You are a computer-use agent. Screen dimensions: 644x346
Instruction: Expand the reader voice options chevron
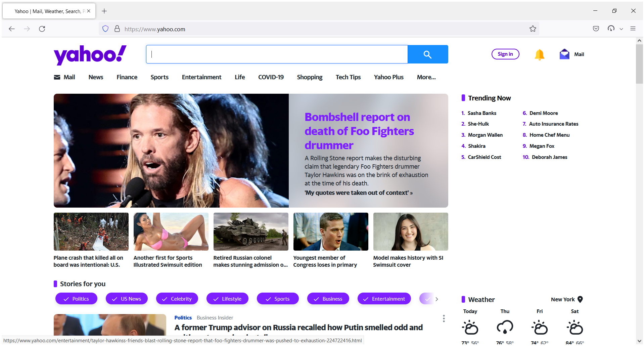tap(622, 29)
